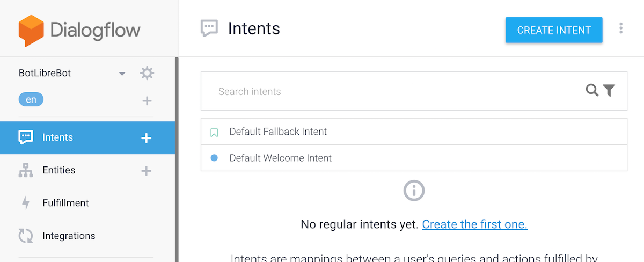The height and width of the screenshot is (262, 644).
Task: Expand the BotLibreBot agent dropdown
Action: click(122, 74)
